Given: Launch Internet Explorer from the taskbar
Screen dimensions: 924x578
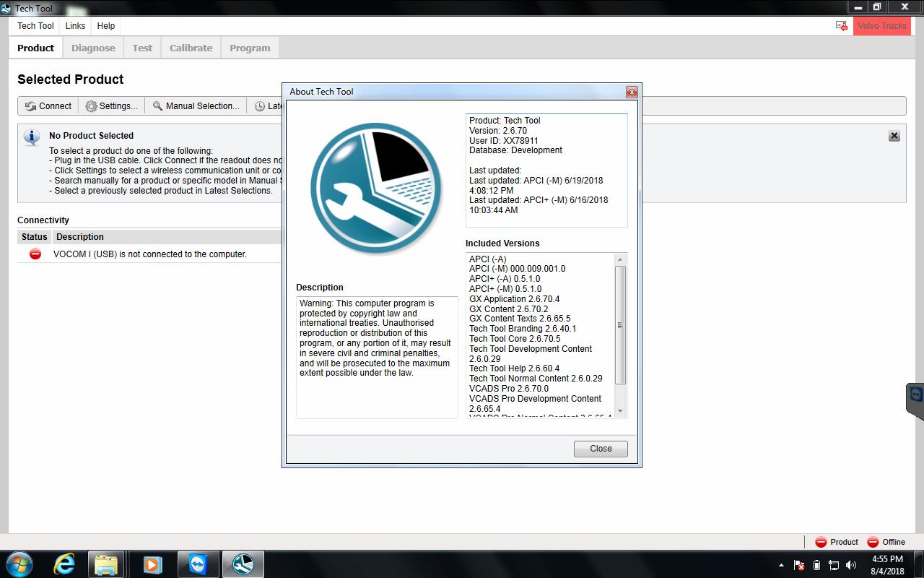Looking at the screenshot, I should 64,564.
